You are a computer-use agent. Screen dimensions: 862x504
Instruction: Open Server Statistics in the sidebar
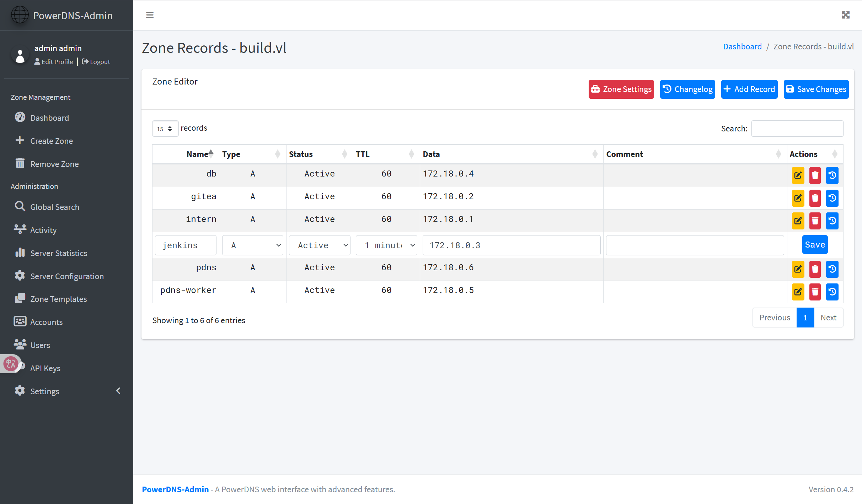coord(59,253)
